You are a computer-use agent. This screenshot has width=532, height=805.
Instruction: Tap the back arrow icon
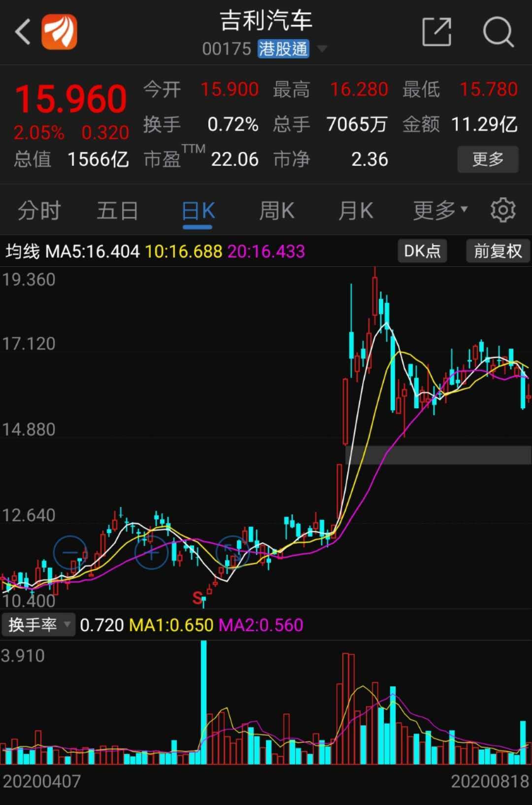click(x=23, y=32)
